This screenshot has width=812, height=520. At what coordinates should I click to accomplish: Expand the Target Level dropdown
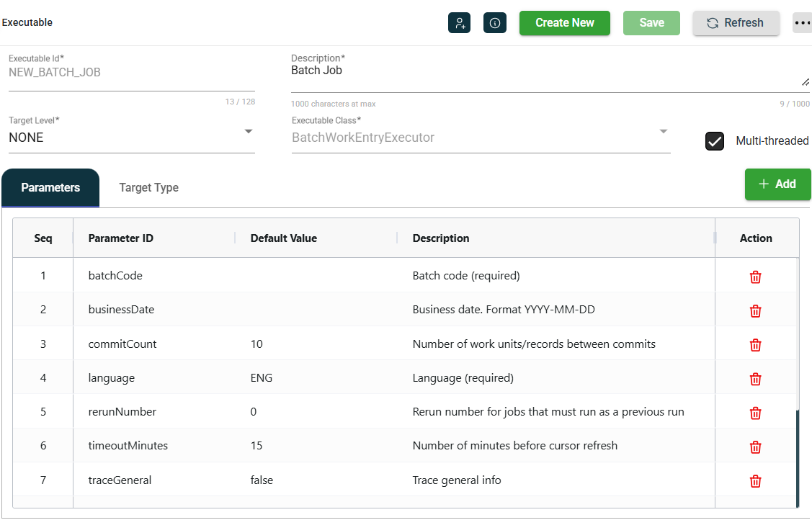pyautogui.click(x=248, y=132)
